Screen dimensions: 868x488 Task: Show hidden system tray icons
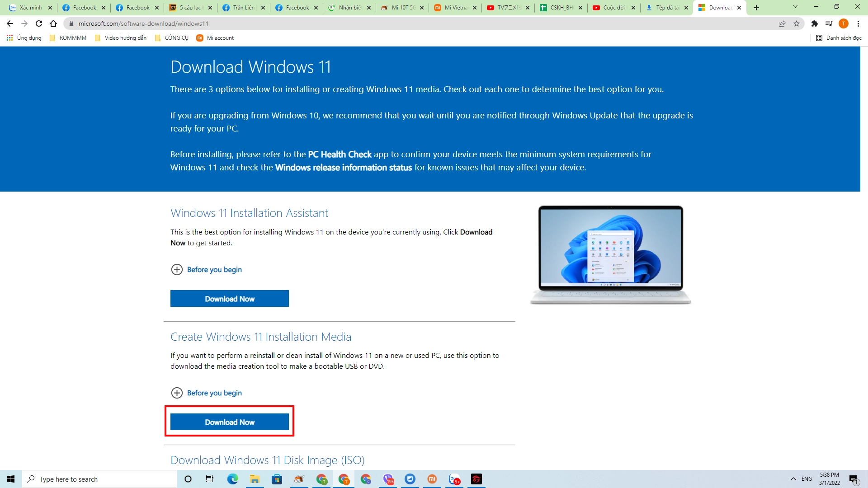click(793, 479)
